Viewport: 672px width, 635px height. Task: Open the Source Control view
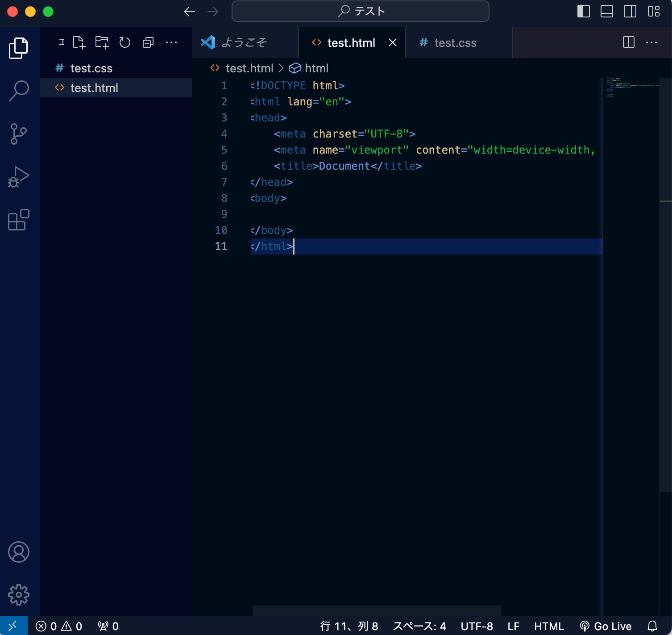click(18, 134)
